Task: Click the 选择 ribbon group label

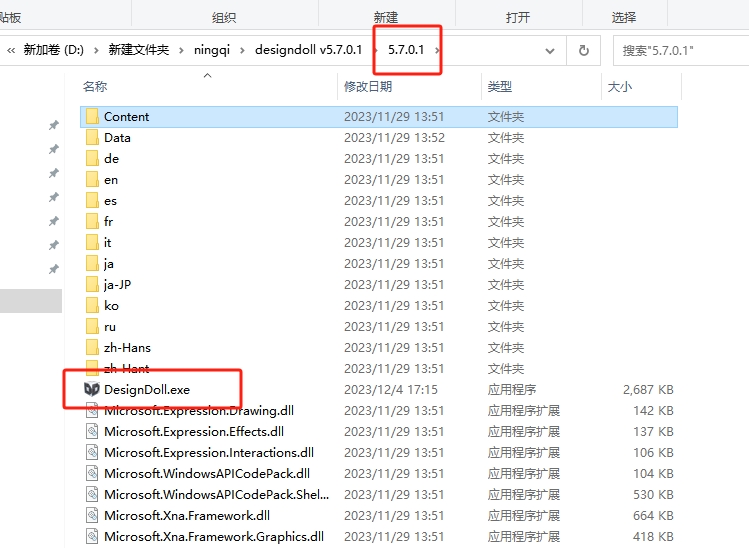Action: tap(624, 18)
